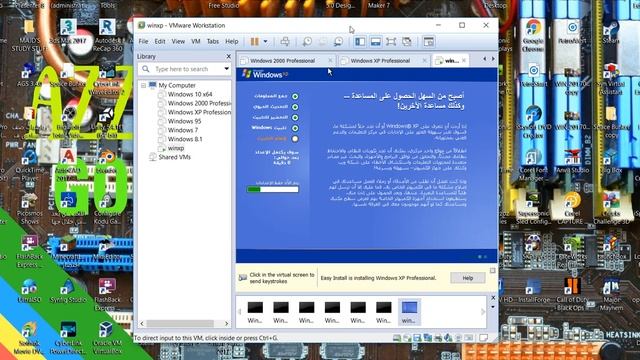Viewport: 640px width, 360px height.
Task: Select Windows 10 x64 in library
Action: tap(190, 94)
